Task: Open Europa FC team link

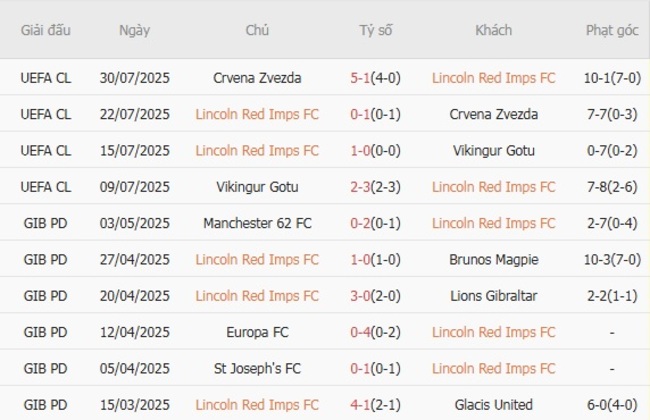Action: point(257,332)
